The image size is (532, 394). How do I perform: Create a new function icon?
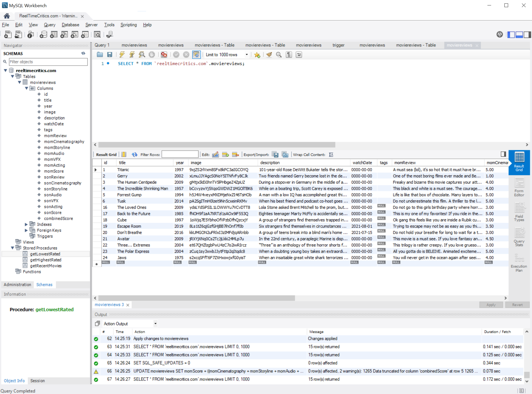tap(85, 34)
